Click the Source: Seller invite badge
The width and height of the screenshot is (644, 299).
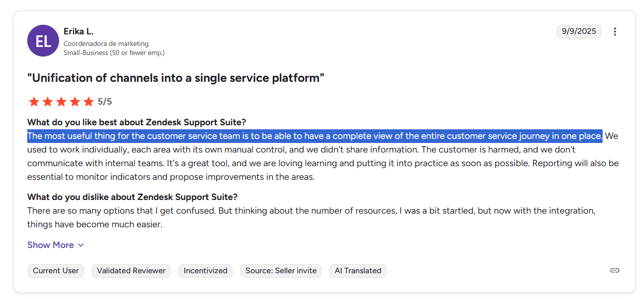click(281, 271)
